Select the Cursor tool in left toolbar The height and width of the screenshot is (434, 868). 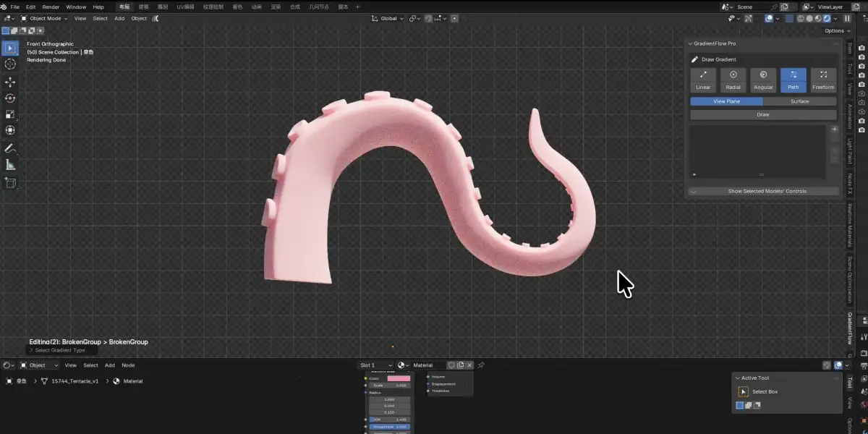coord(10,64)
